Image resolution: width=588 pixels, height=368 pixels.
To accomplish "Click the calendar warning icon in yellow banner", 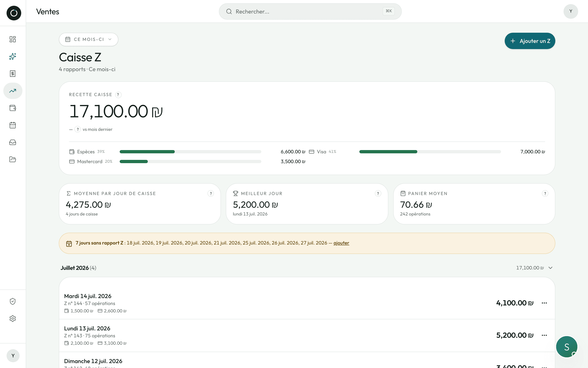I will pos(69,243).
